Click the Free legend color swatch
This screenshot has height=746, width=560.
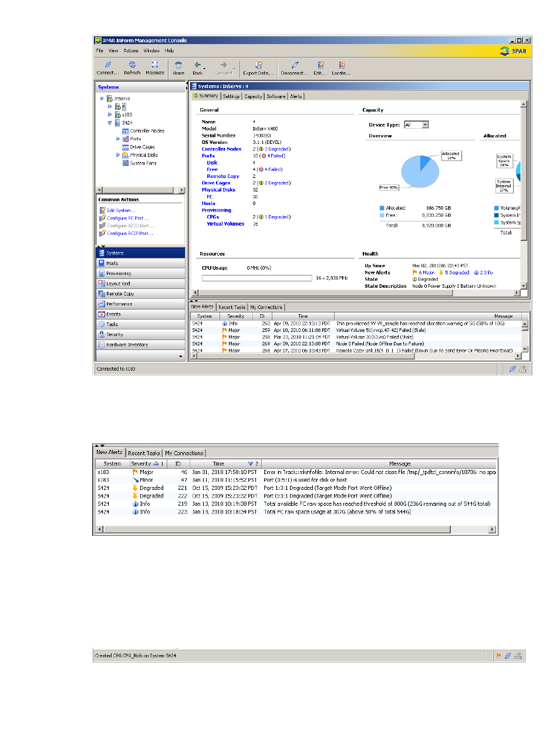pos(382,216)
